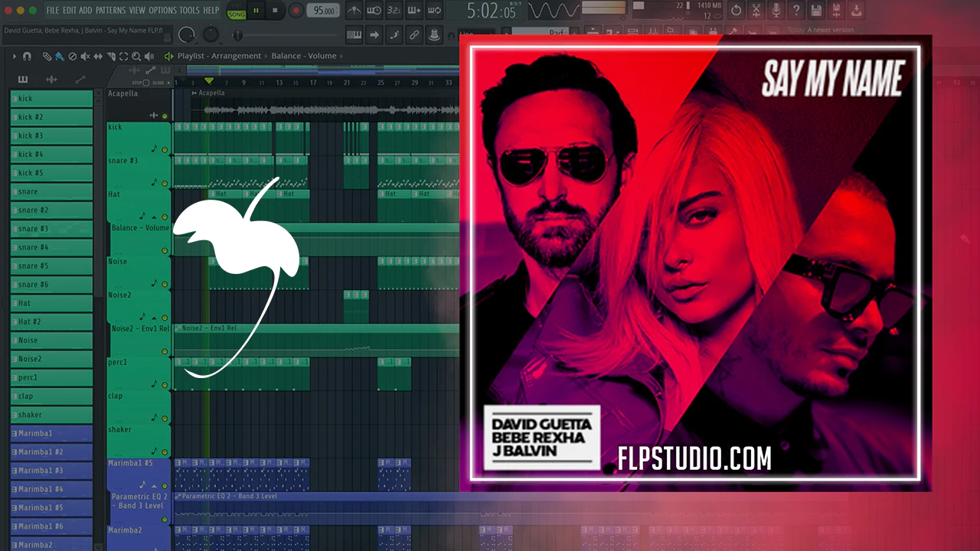Toggle the playlist magnet snap icon
This screenshot has width=980, height=551.
point(27,56)
